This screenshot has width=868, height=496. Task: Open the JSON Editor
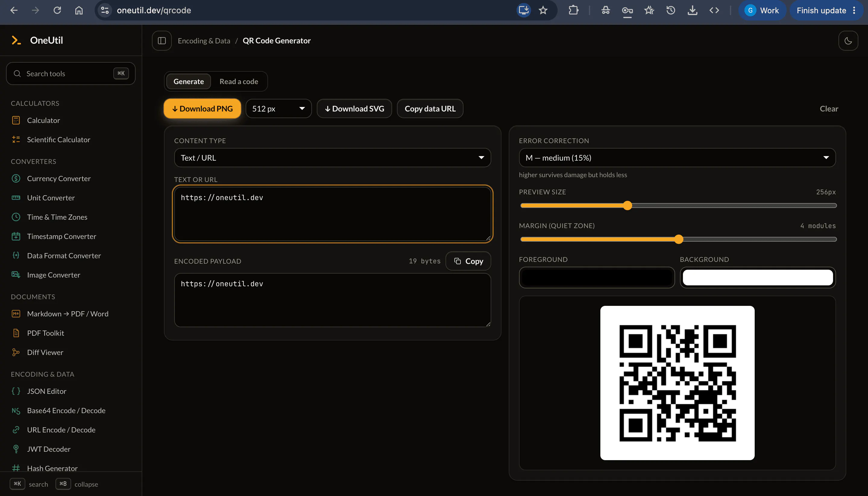coord(71,391)
